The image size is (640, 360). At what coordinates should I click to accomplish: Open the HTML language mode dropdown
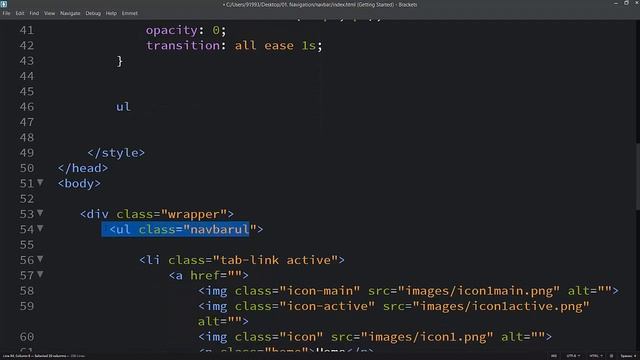(596, 356)
